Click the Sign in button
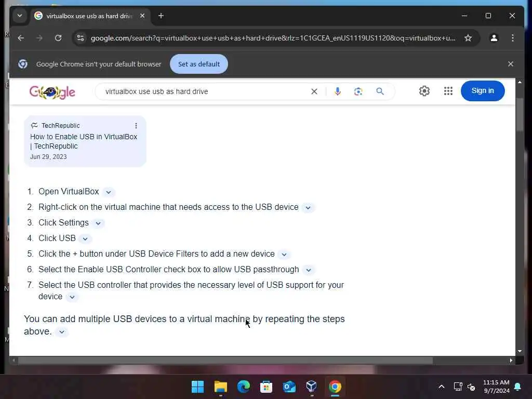 483,90
